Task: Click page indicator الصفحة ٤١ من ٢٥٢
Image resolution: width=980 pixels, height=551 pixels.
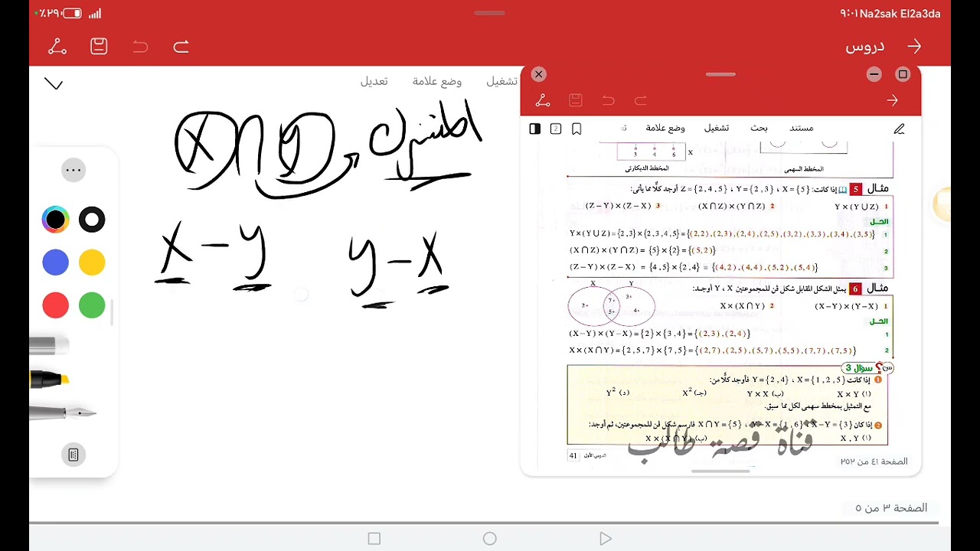Action: click(x=874, y=461)
